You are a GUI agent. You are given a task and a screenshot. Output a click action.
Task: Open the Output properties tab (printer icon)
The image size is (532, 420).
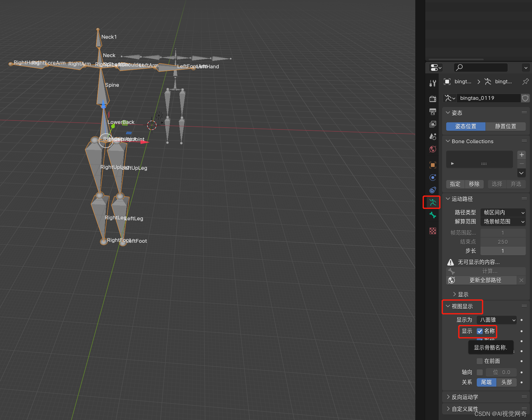click(x=432, y=111)
